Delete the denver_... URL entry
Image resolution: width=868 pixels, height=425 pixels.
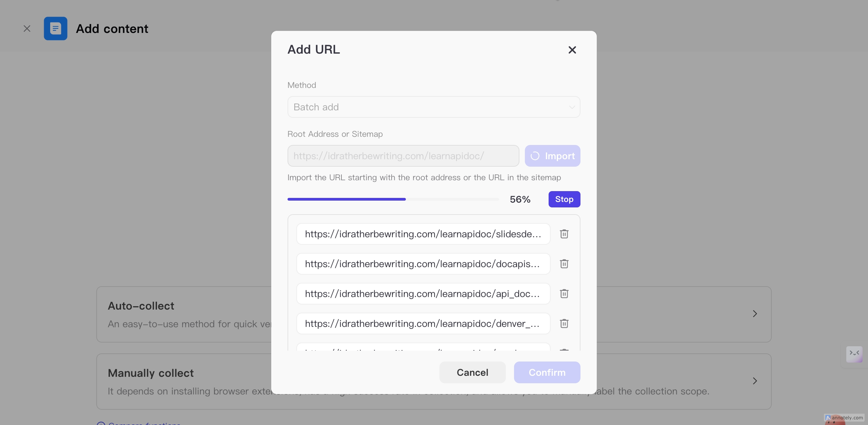(564, 324)
